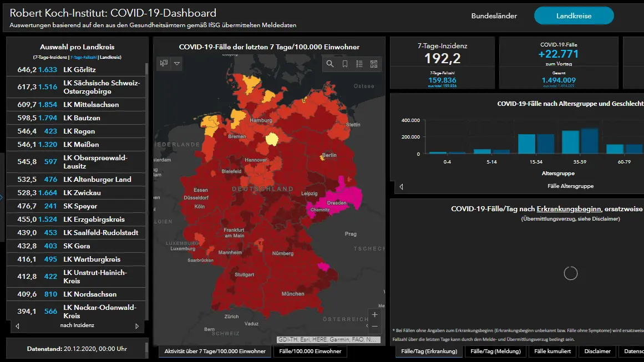Open the Fälle/Tag (Meldung) tab
Image resolution: width=644 pixels, height=362 pixels.
(x=495, y=351)
